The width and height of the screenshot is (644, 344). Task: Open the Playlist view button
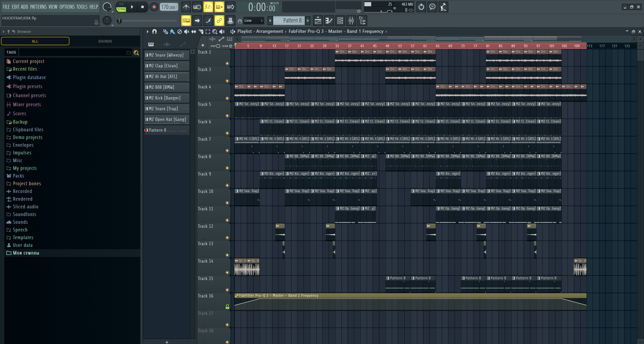pos(318,21)
